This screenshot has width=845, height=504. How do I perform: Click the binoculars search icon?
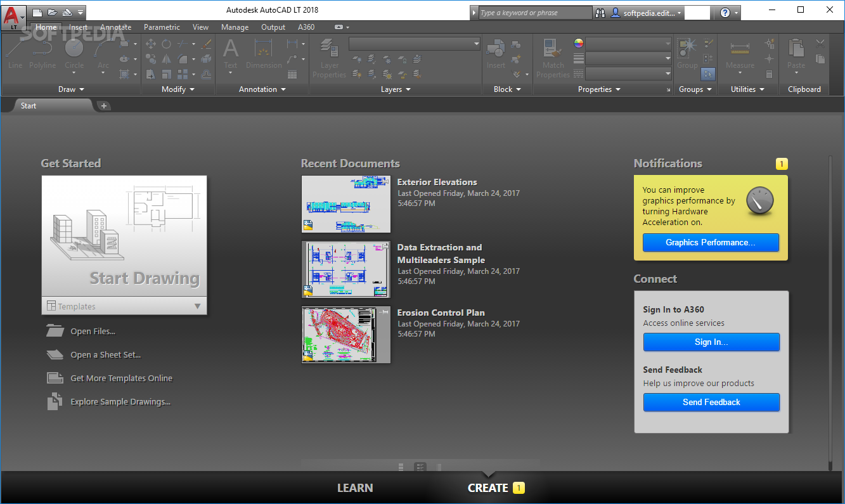[600, 12]
